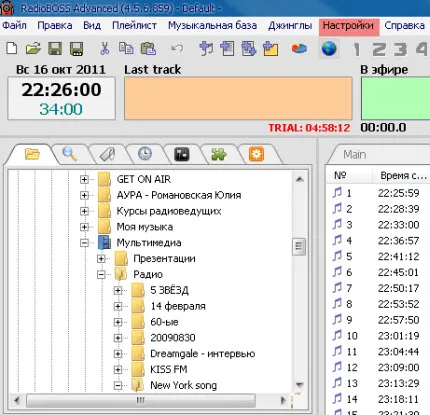Select the Моя музыка folder
The height and width of the screenshot is (415, 430).
(x=145, y=227)
